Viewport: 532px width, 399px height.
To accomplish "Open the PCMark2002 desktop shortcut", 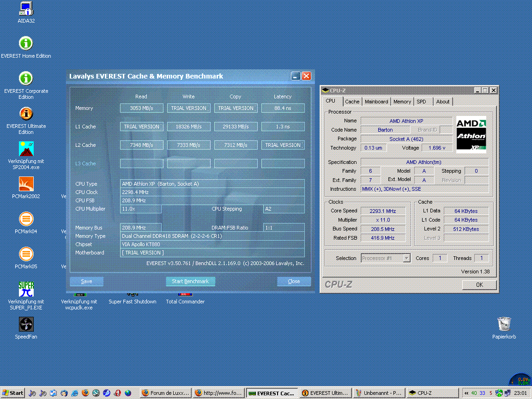I will pos(26,184).
